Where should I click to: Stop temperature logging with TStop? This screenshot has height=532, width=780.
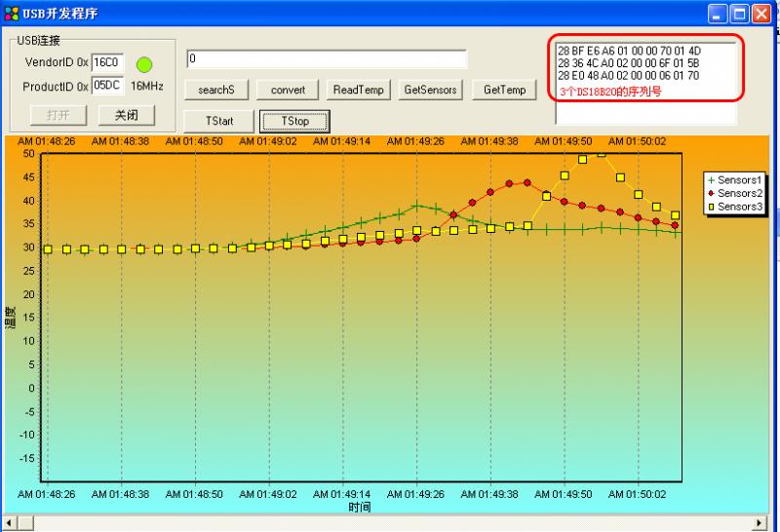[294, 121]
